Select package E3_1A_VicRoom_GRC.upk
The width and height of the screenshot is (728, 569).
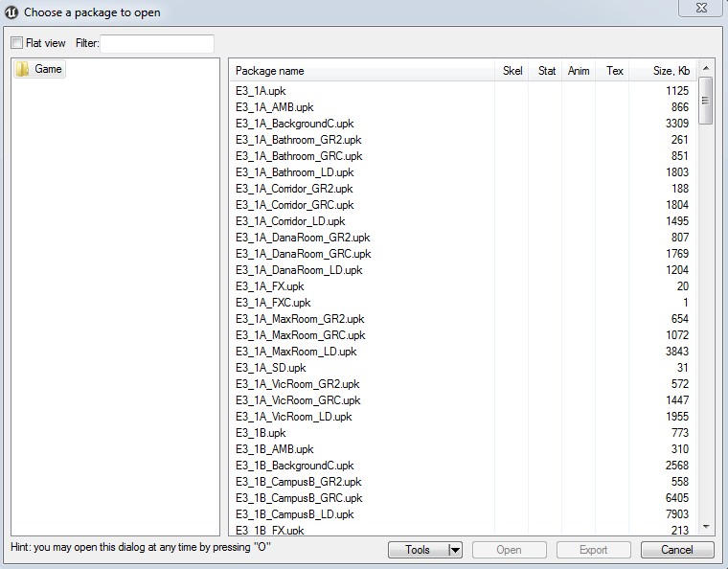click(x=463, y=400)
